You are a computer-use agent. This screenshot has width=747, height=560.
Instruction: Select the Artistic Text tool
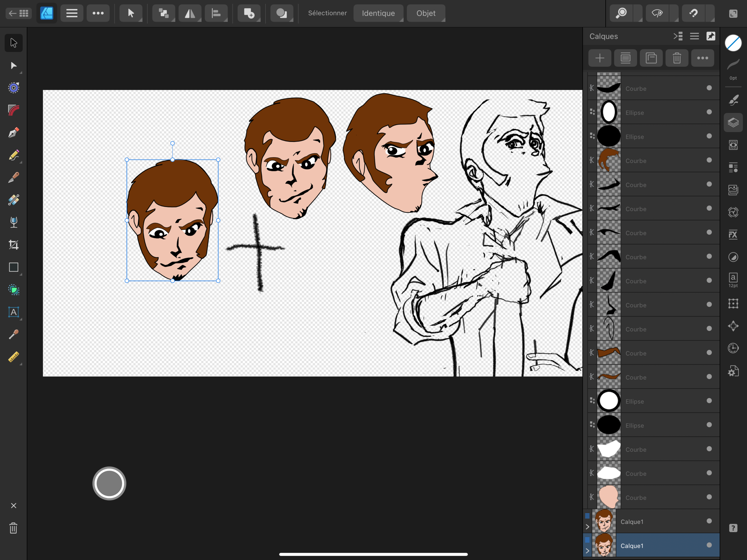(13, 312)
